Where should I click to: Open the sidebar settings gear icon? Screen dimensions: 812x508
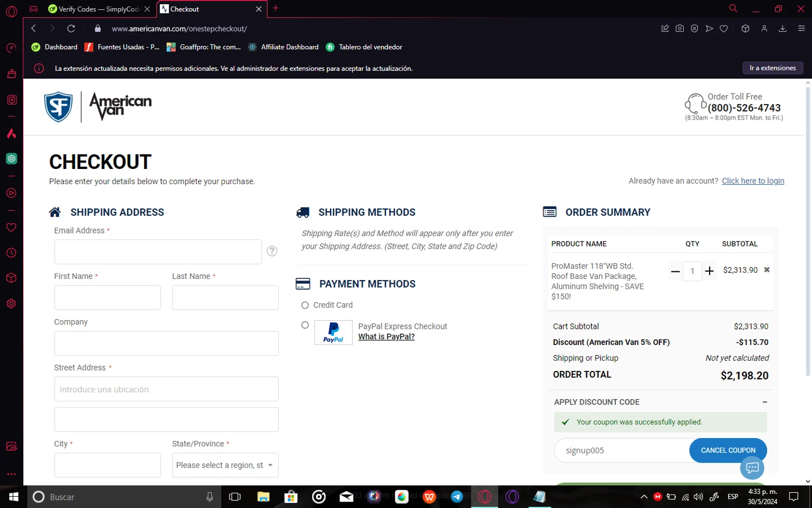tap(11, 304)
